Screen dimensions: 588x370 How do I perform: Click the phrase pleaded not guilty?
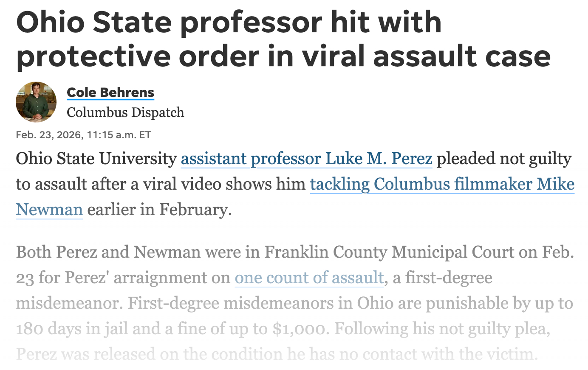click(x=504, y=159)
